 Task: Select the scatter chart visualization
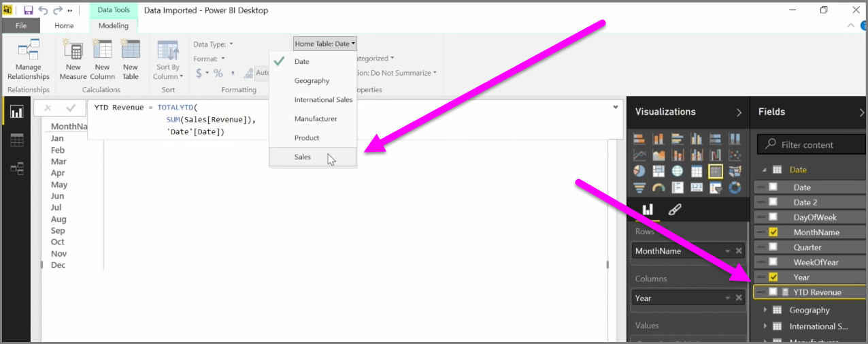pyautogui.click(x=735, y=155)
